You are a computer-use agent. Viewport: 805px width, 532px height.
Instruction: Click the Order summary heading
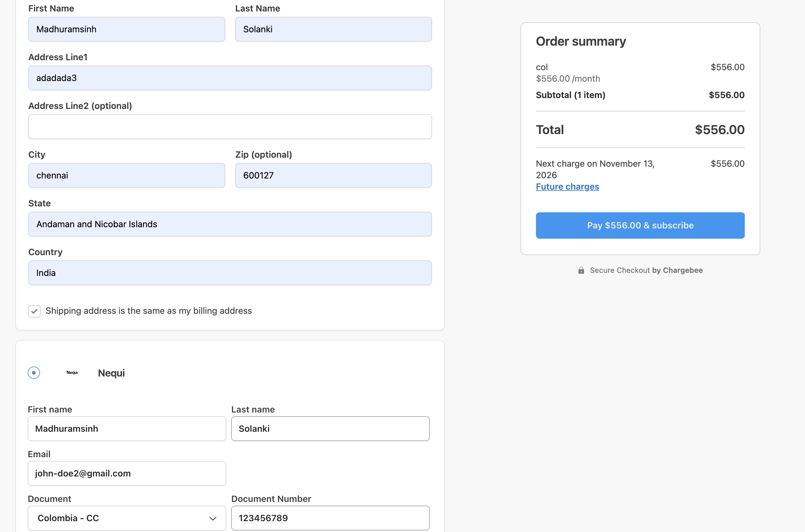click(581, 41)
